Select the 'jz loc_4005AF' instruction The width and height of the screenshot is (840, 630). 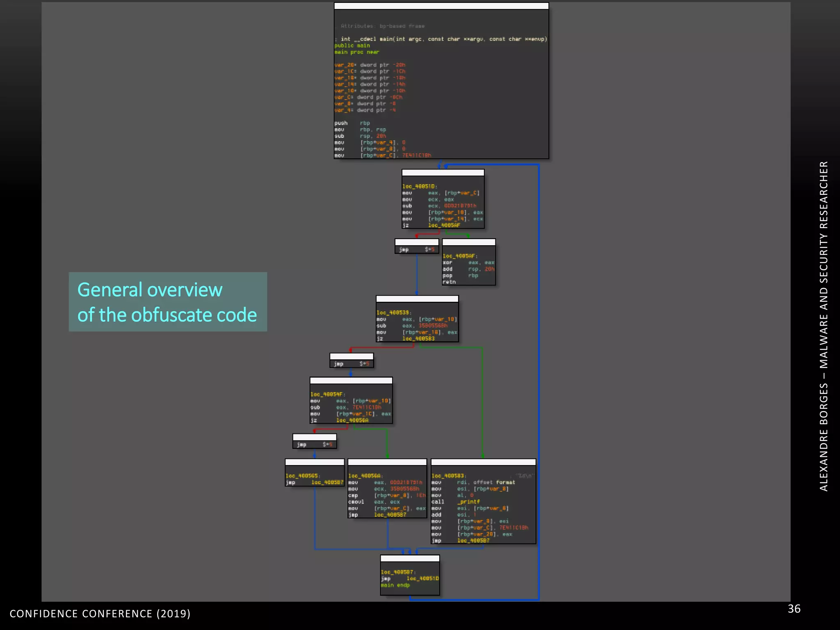click(x=431, y=225)
